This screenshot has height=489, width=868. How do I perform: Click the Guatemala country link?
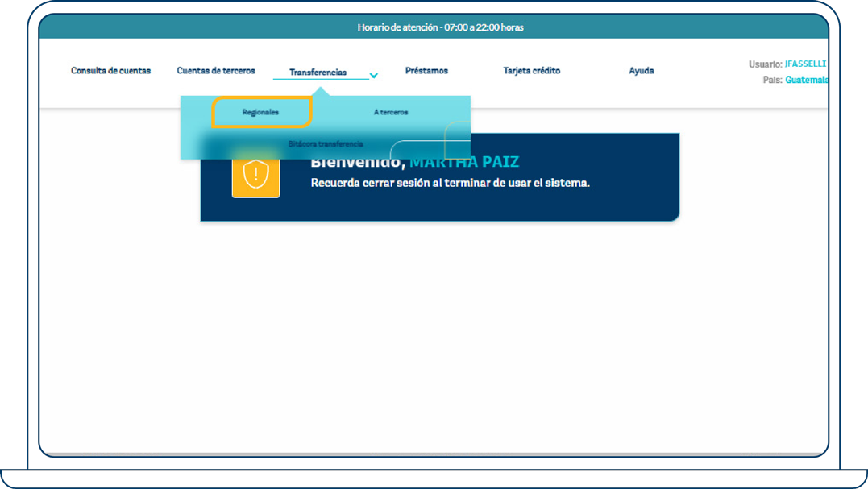pos(808,80)
